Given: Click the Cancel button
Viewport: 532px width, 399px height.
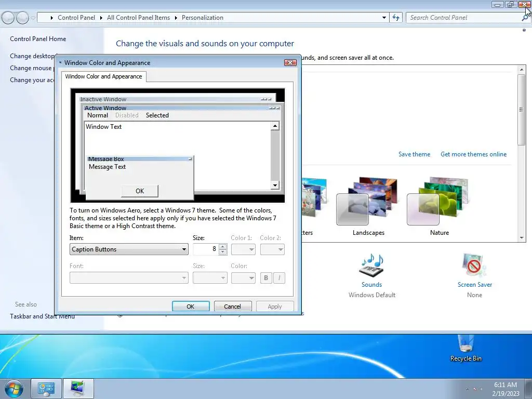Looking at the screenshot, I should [232, 307].
